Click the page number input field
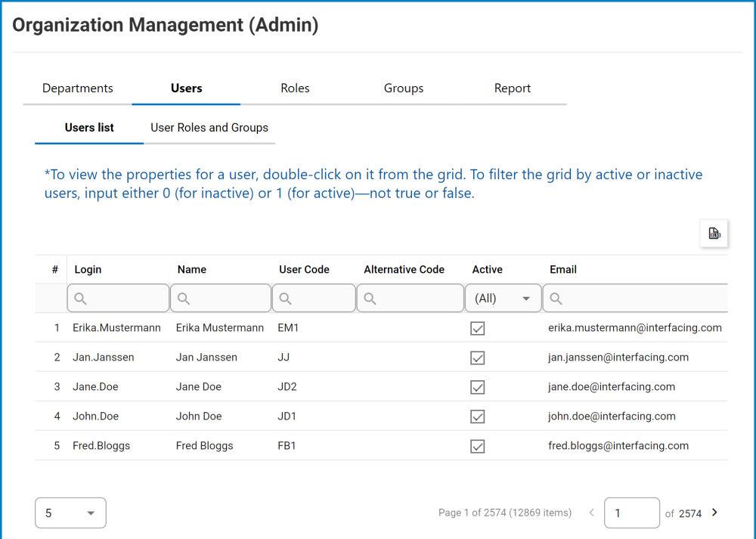The width and height of the screenshot is (756, 539). (x=632, y=513)
